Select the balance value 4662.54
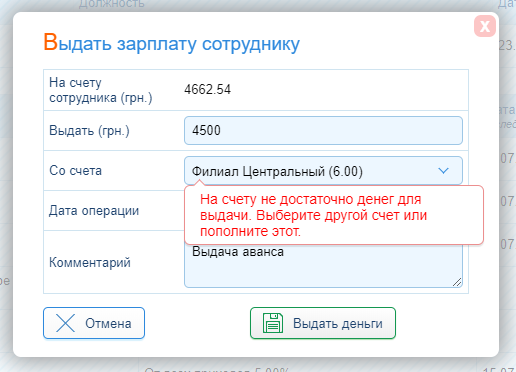516x372 pixels. click(207, 89)
